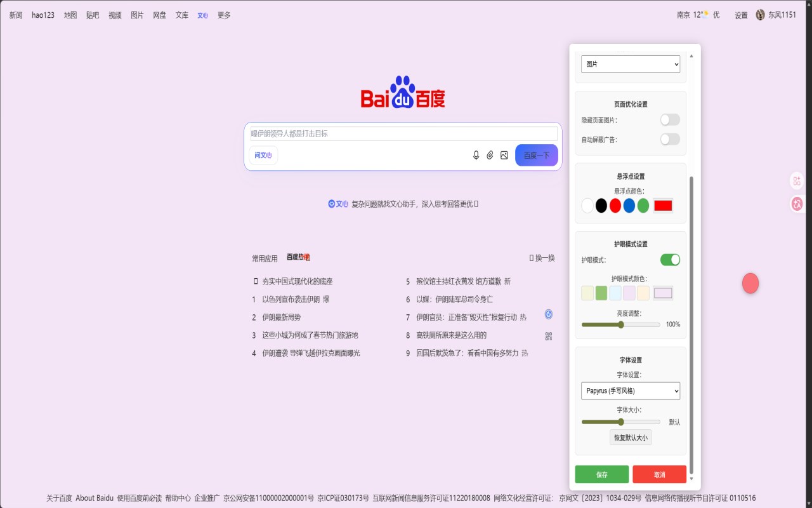
Task: Toggle the 自动屏蔽广告 switch
Action: [670, 139]
